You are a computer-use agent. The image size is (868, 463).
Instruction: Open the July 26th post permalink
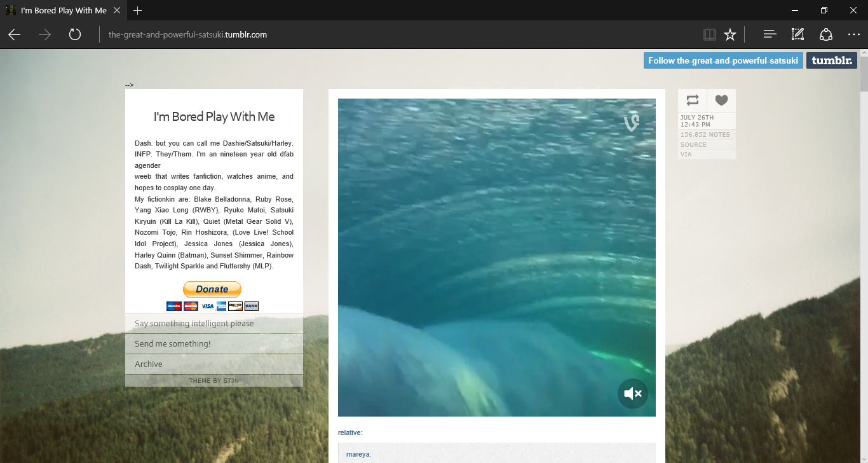pos(697,121)
